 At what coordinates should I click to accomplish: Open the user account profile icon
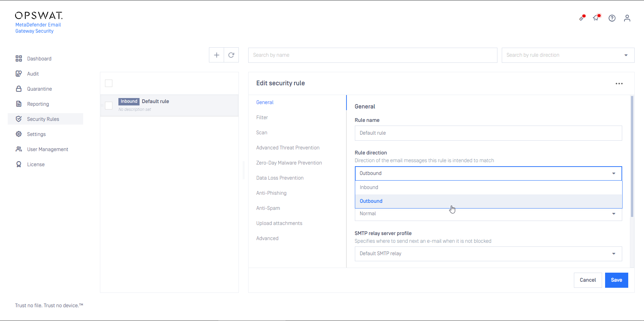pos(627,18)
